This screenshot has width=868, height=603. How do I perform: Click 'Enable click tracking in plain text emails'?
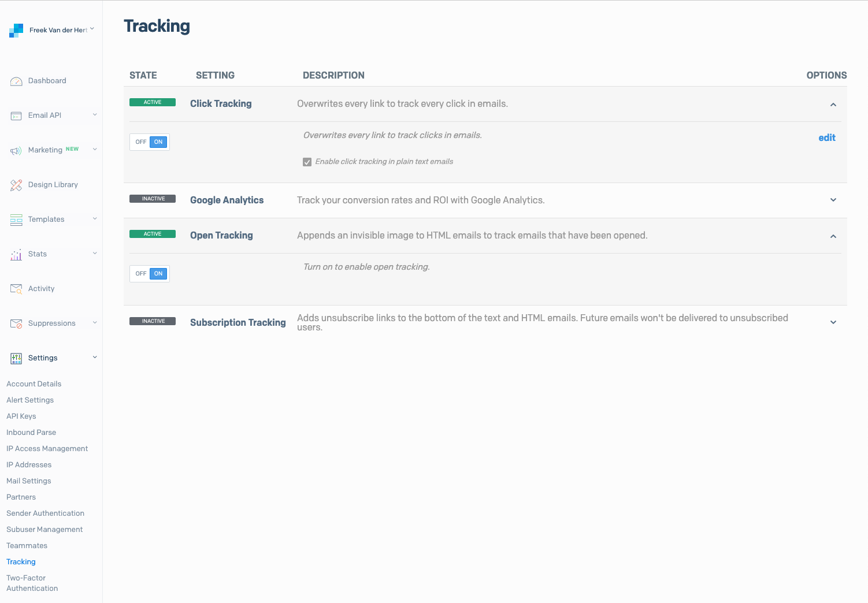point(384,162)
